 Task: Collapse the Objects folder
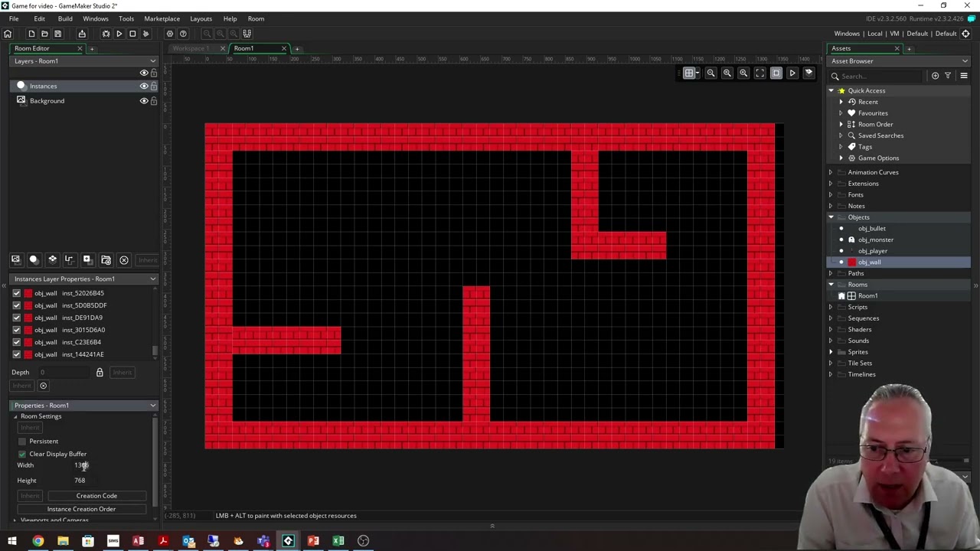(x=831, y=217)
